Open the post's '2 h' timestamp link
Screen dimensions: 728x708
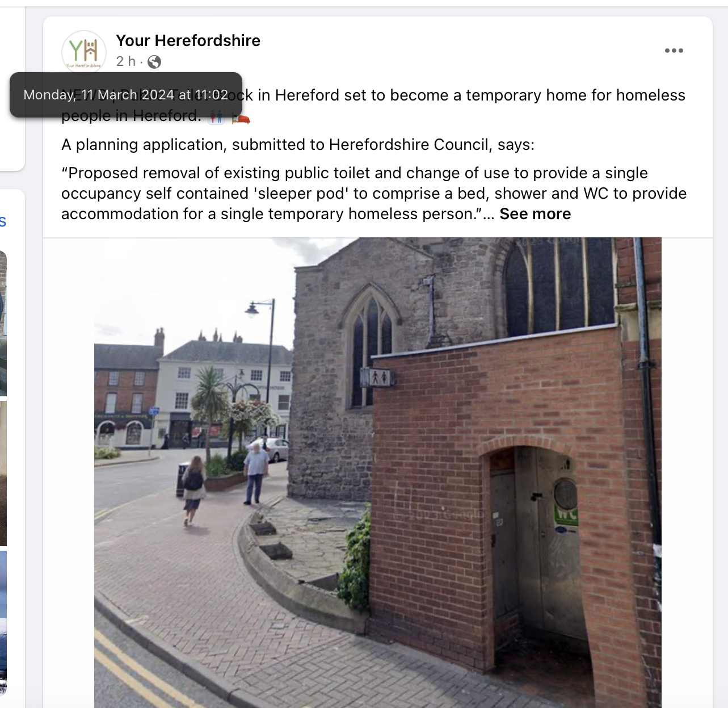tap(126, 61)
